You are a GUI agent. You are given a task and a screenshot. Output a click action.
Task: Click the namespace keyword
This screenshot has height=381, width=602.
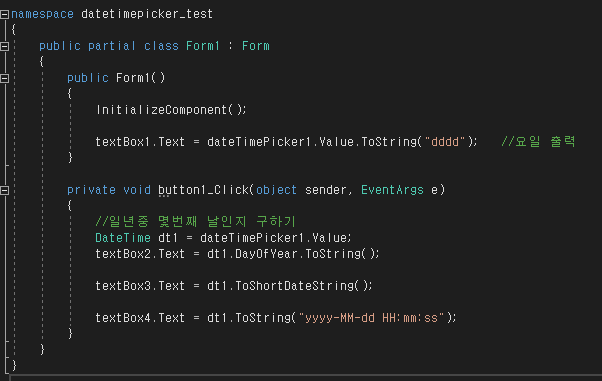tap(42, 14)
